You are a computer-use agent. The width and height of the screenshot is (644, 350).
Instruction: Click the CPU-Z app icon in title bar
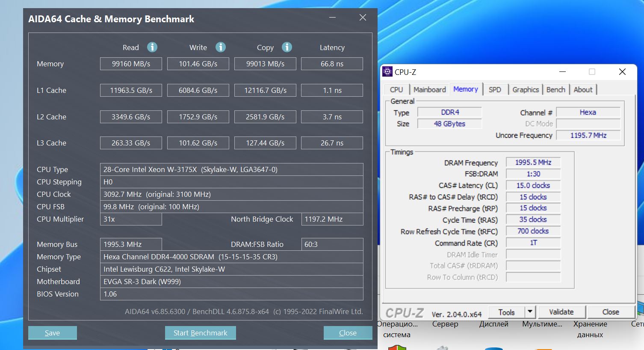(387, 72)
